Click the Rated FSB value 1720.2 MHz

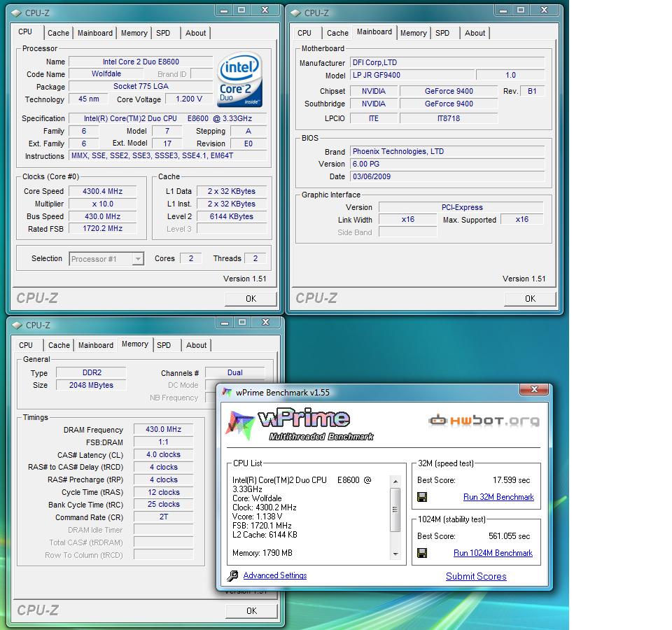(102, 228)
